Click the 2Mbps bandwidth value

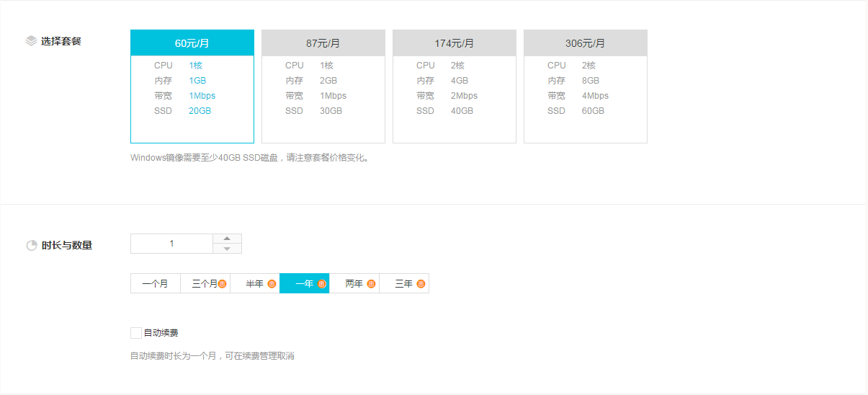(x=465, y=96)
